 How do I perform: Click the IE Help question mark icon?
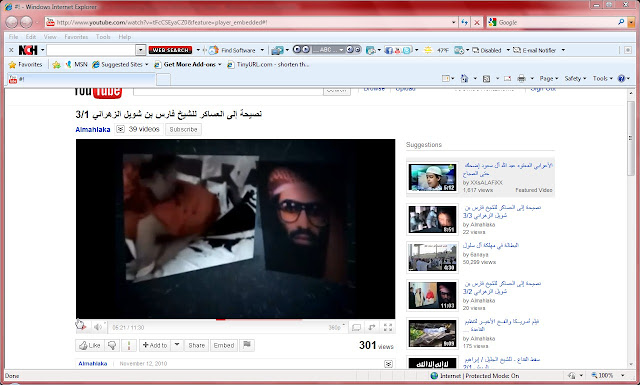pyautogui.click(x=621, y=78)
